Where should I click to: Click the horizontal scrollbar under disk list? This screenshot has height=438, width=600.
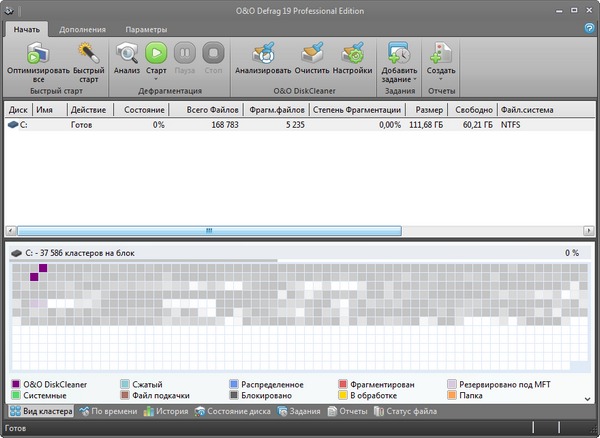tap(209, 230)
